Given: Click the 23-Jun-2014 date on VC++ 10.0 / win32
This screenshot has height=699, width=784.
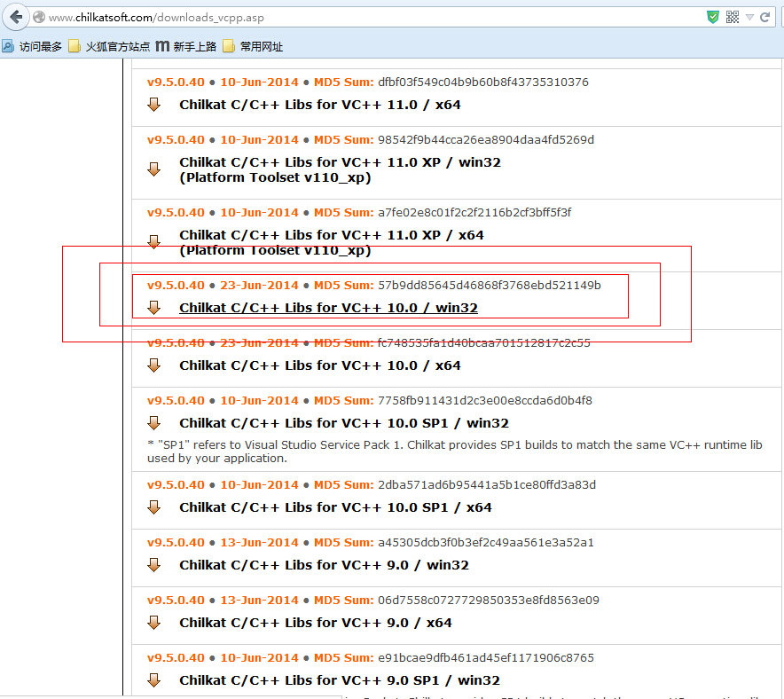Looking at the screenshot, I should click(x=260, y=285).
